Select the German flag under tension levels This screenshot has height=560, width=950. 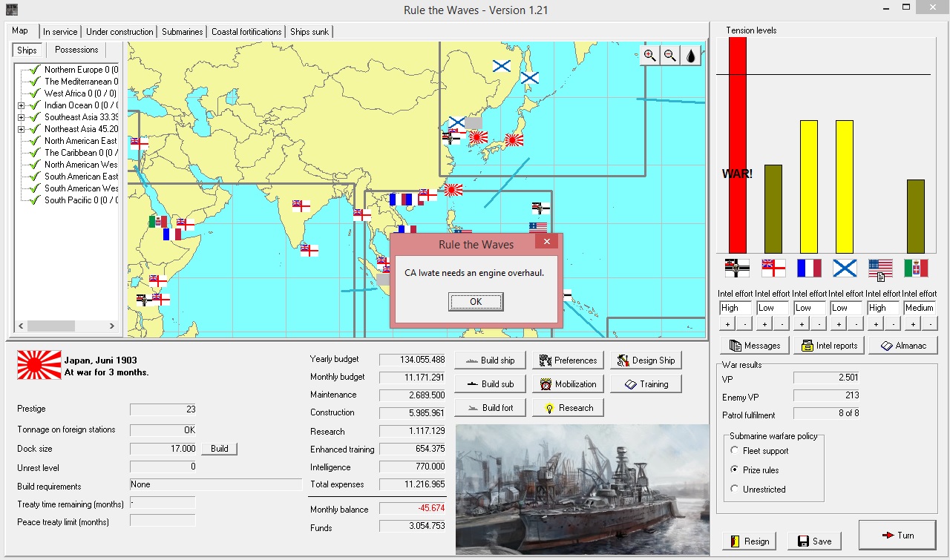click(737, 268)
